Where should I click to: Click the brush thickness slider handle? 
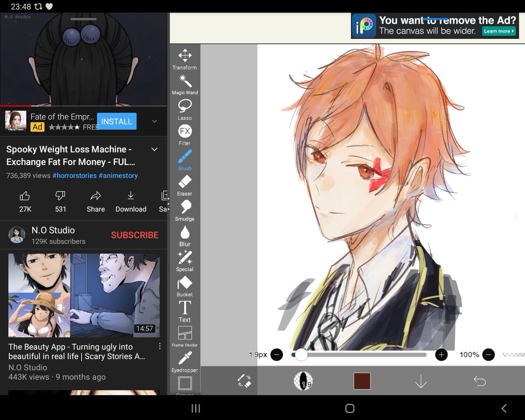point(301,355)
